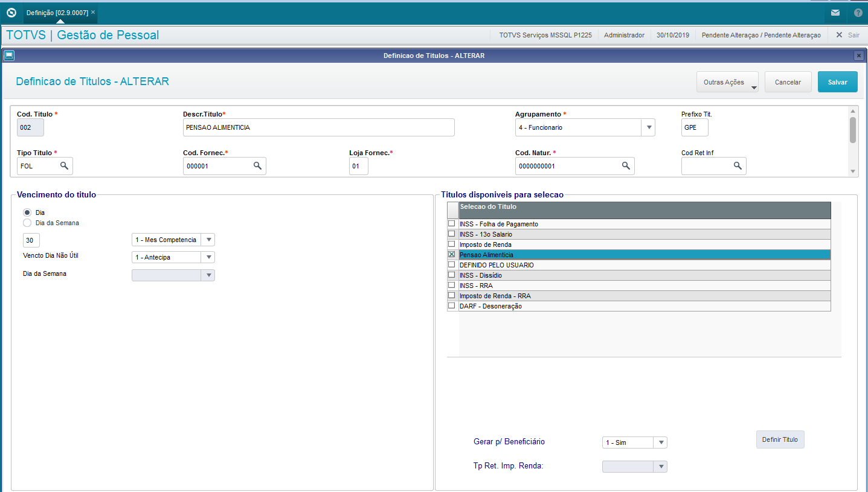The image size is (868, 492).
Task: Open the Tipo Titulo magnifier lookup
Action: tap(64, 165)
